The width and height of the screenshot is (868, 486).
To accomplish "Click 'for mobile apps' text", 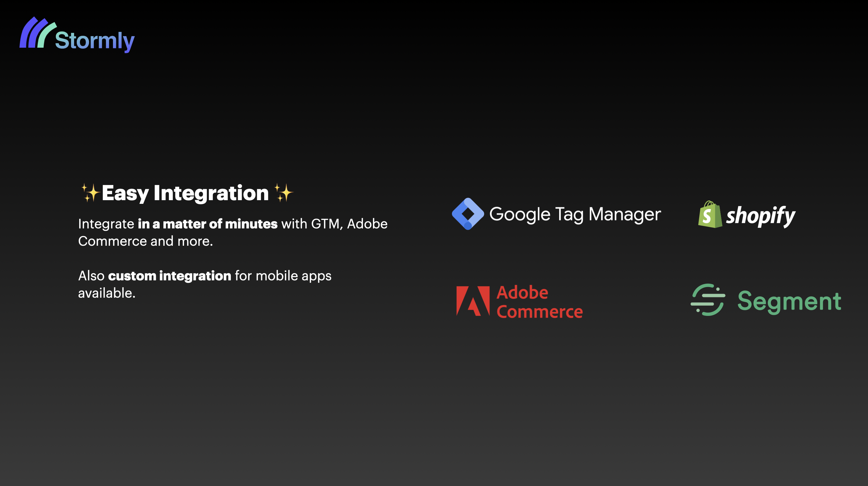I will 283,276.
